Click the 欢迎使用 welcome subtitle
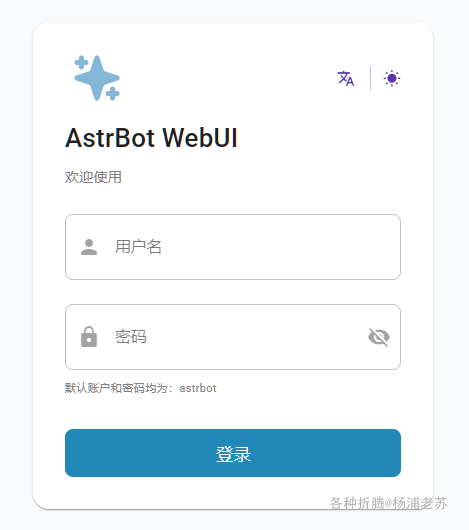 click(93, 177)
